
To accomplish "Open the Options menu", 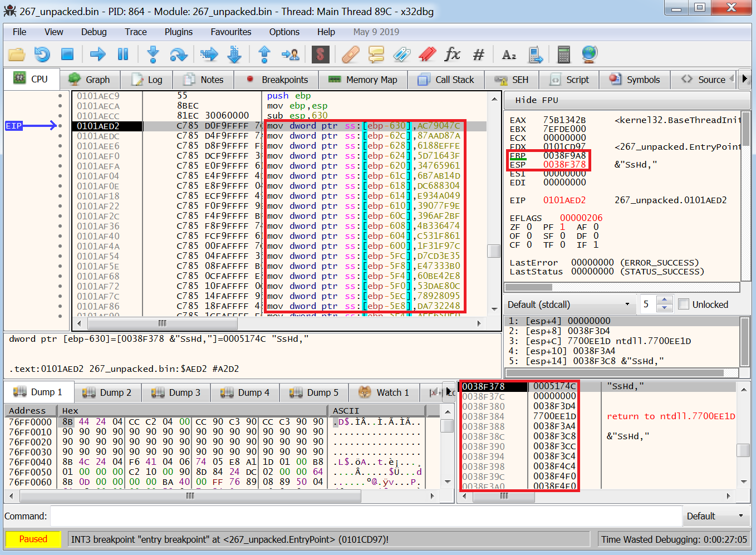I will point(284,32).
